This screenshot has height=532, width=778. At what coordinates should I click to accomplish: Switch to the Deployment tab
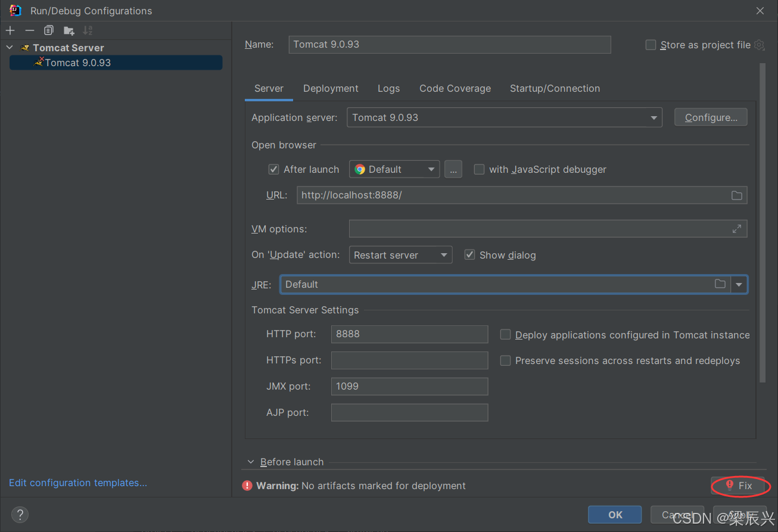click(331, 88)
